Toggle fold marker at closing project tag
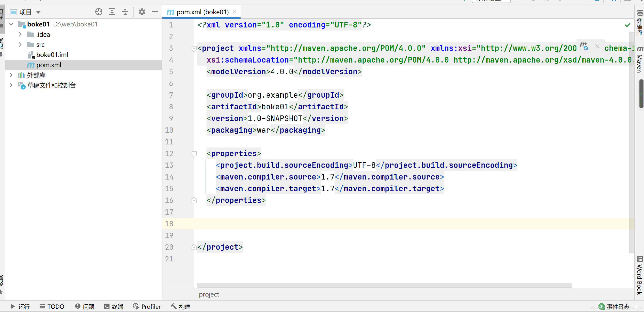 point(194,247)
